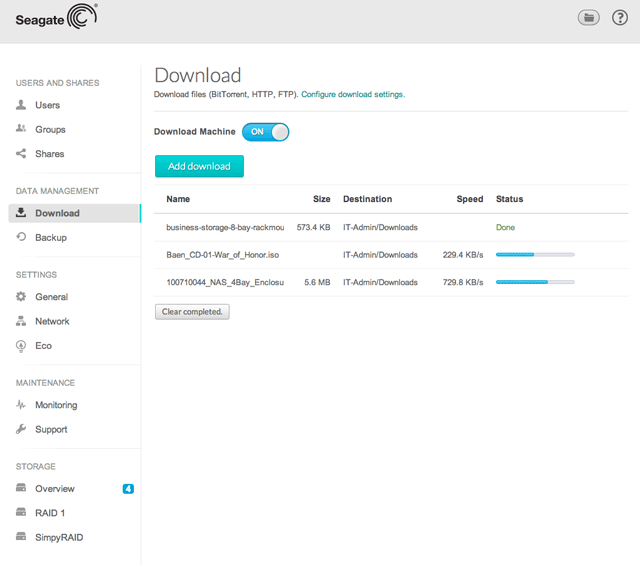Click the Baen_CD-01 download progress bar
This screenshot has width=640, height=566.
tap(535, 255)
